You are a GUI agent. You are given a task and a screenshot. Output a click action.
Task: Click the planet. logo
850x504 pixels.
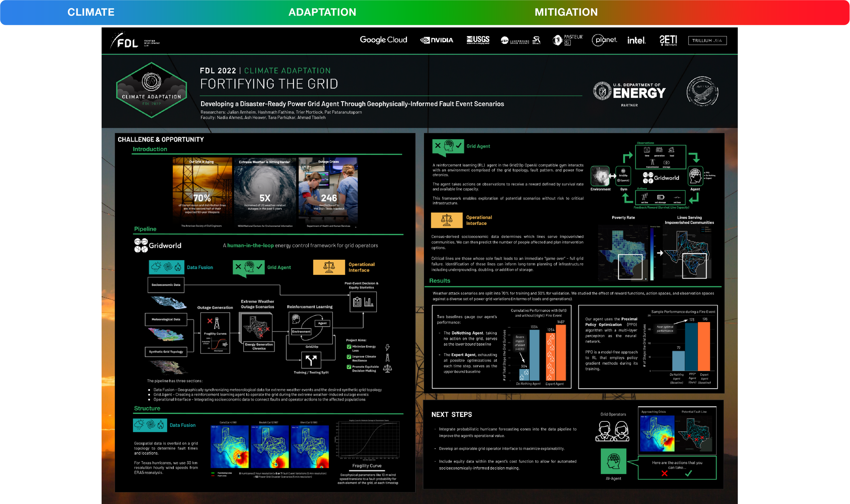(605, 40)
